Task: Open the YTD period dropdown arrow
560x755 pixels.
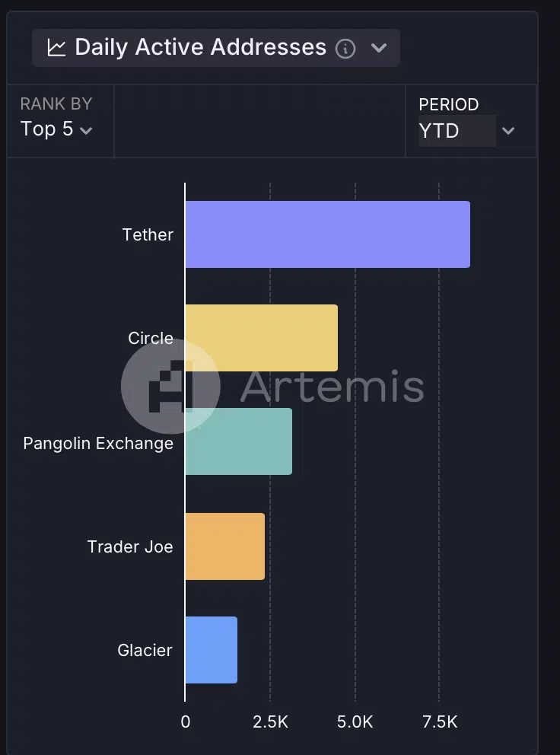Action: [508, 130]
